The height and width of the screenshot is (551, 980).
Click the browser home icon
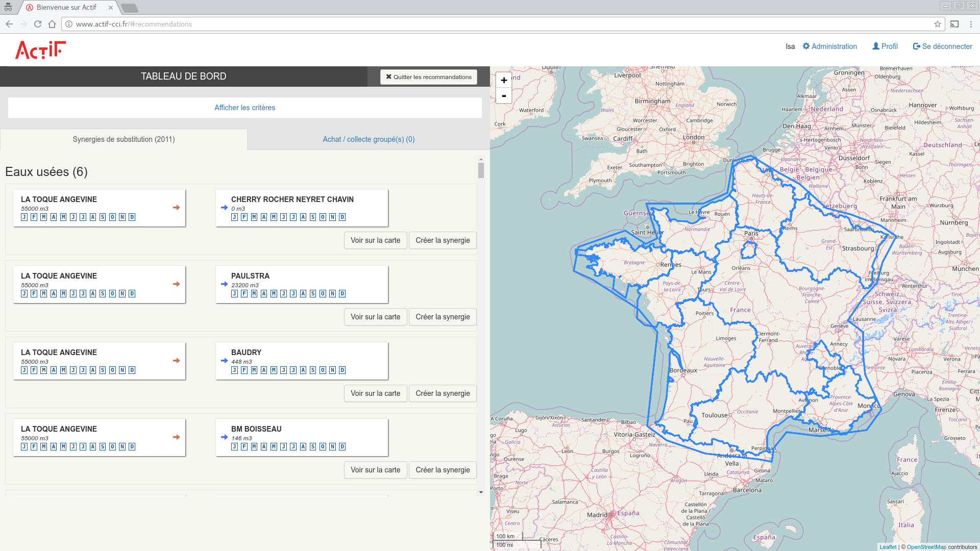[52, 24]
